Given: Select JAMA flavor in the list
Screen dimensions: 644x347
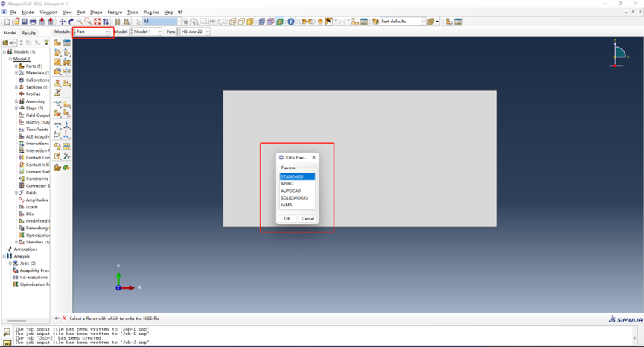Looking at the screenshot, I should [297, 205].
